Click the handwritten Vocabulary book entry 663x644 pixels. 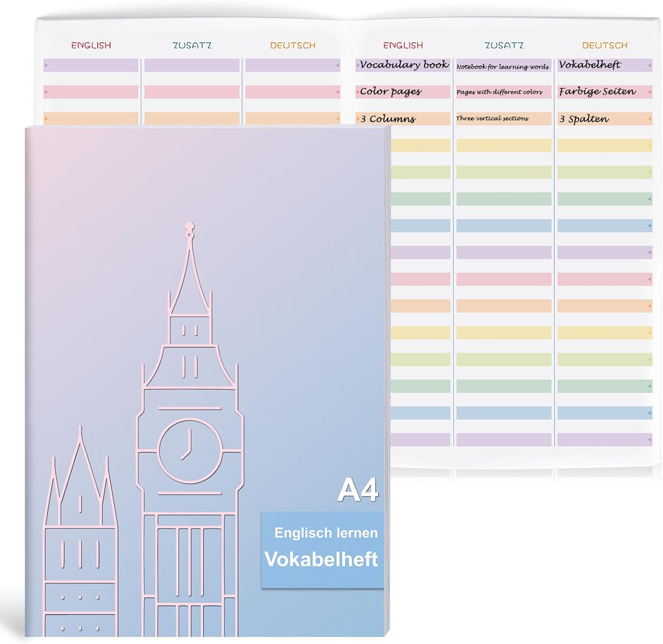point(404,65)
